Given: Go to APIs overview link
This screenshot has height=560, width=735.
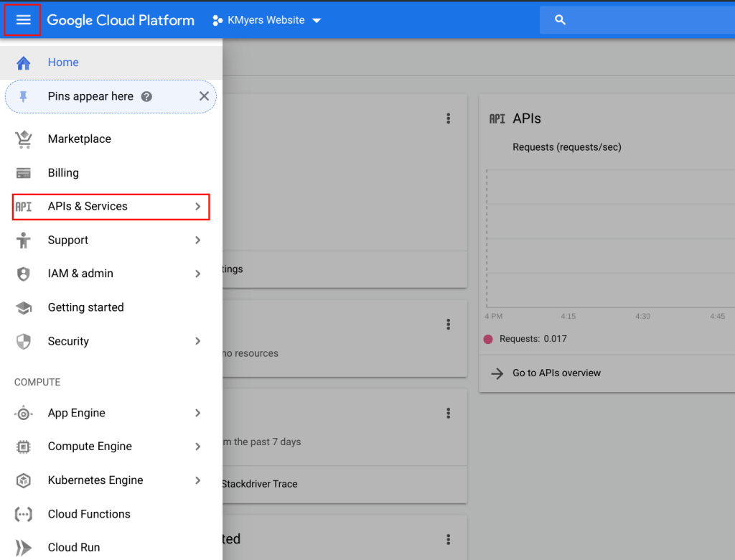Looking at the screenshot, I should [556, 373].
